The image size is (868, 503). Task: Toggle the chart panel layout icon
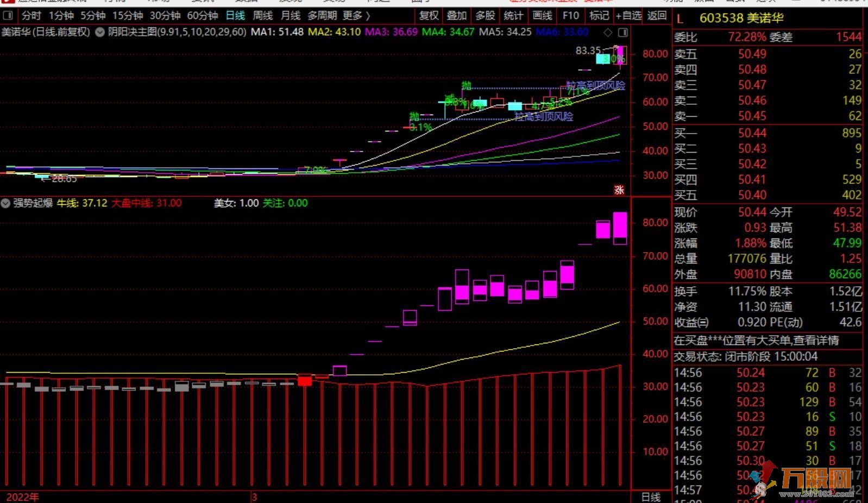623,33
